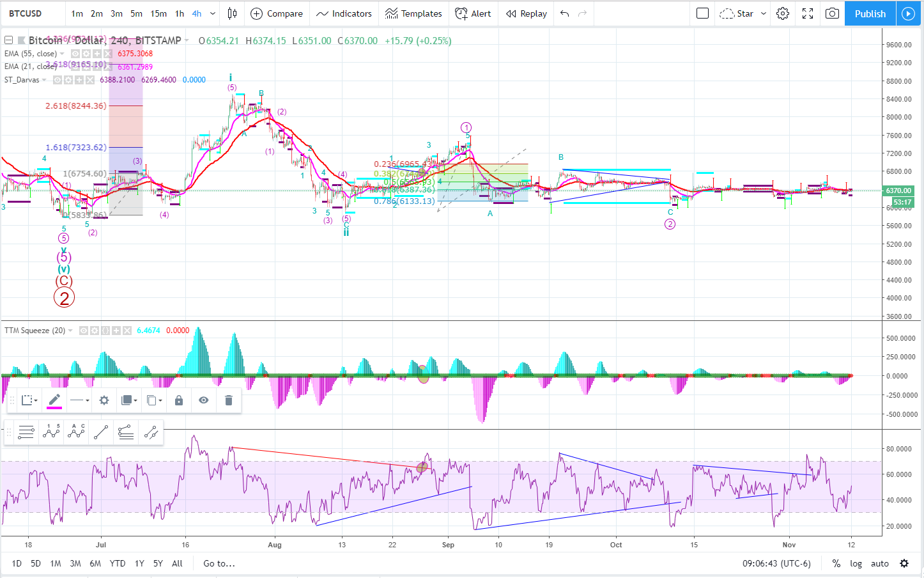This screenshot has height=578, width=924.
Task: Toggle EMA (55, close) visibility eye
Action: pos(75,54)
